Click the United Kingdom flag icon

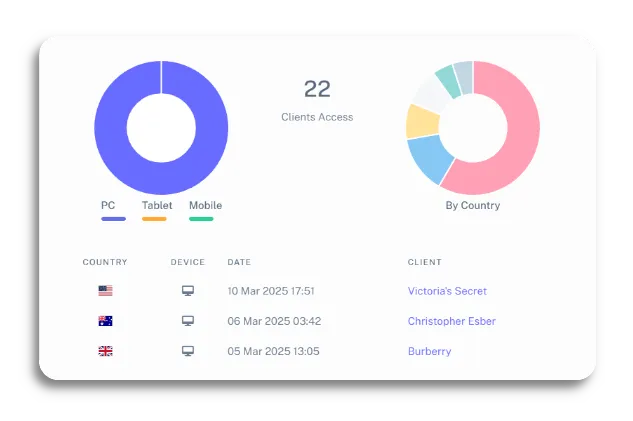(105, 351)
